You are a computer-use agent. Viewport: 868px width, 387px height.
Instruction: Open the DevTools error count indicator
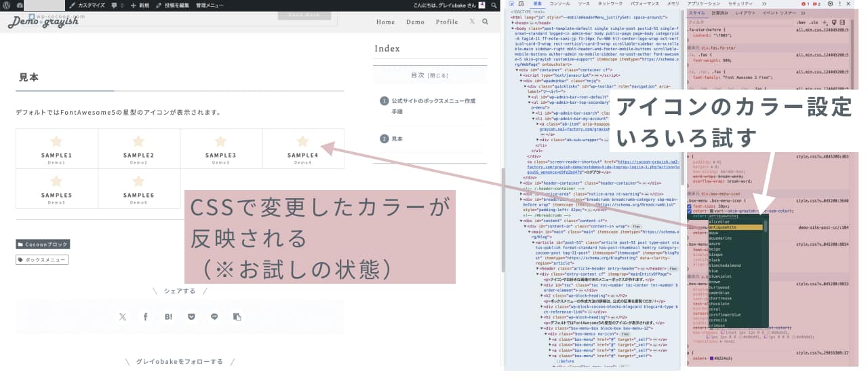point(806,3)
